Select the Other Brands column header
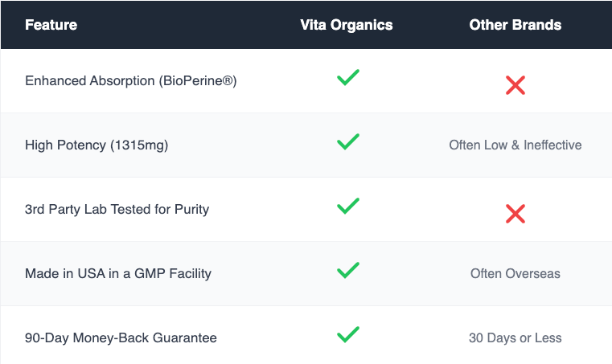Viewport: 612px width, 364px height. coord(515,25)
